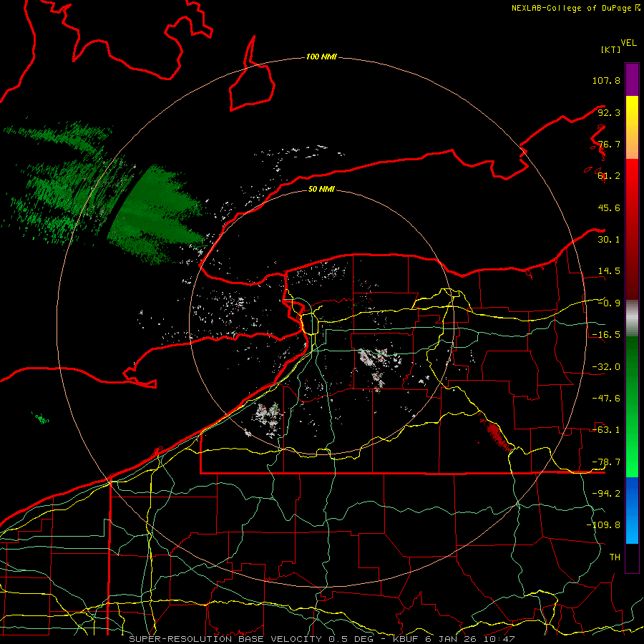Screen dimensions: 644x644
Task: Pick the gray segment of the color bar
Action: [x=632, y=318]
